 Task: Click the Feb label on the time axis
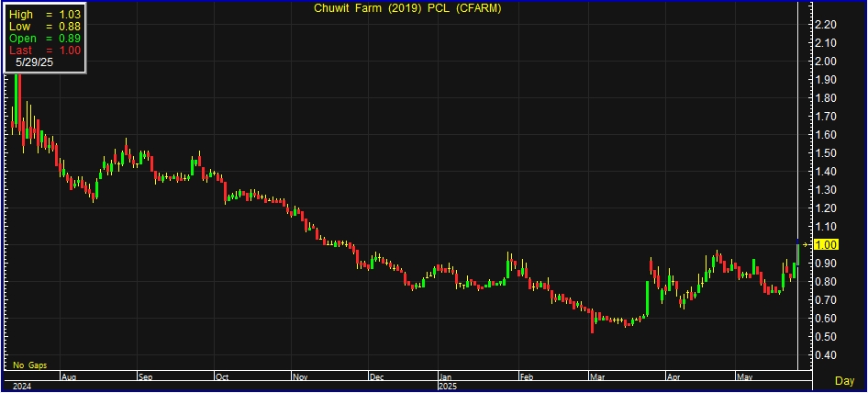point(527,376)
